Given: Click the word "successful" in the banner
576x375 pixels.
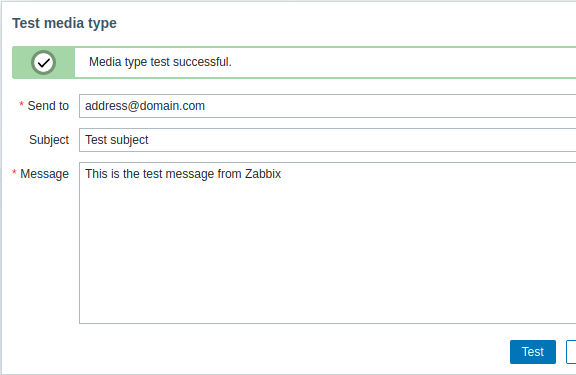Looking at the screenshot, I should 201,62.
